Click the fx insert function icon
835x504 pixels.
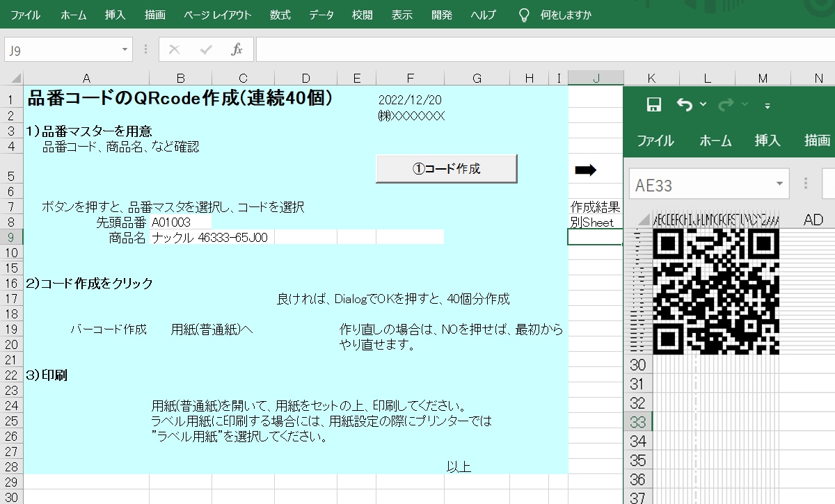[x=237, y=49]
